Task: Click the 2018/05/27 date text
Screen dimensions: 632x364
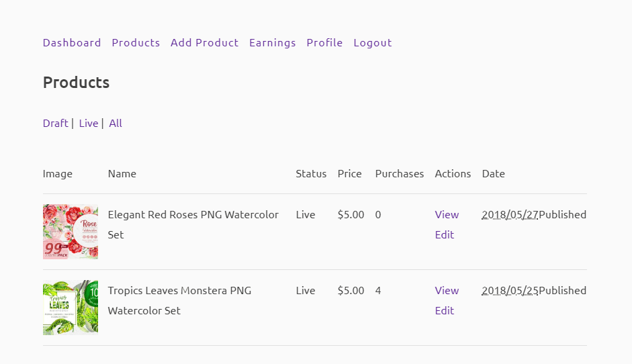Action: click(x=510, y=214)
